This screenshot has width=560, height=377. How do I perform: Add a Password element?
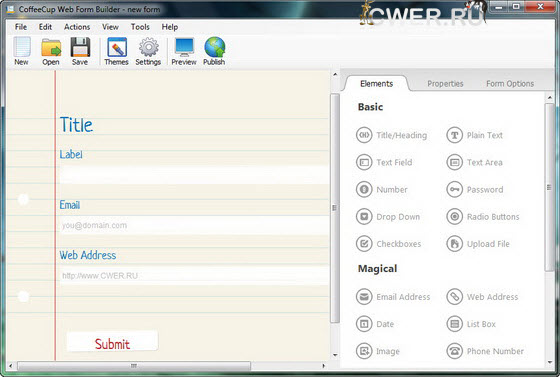[475, 190]
